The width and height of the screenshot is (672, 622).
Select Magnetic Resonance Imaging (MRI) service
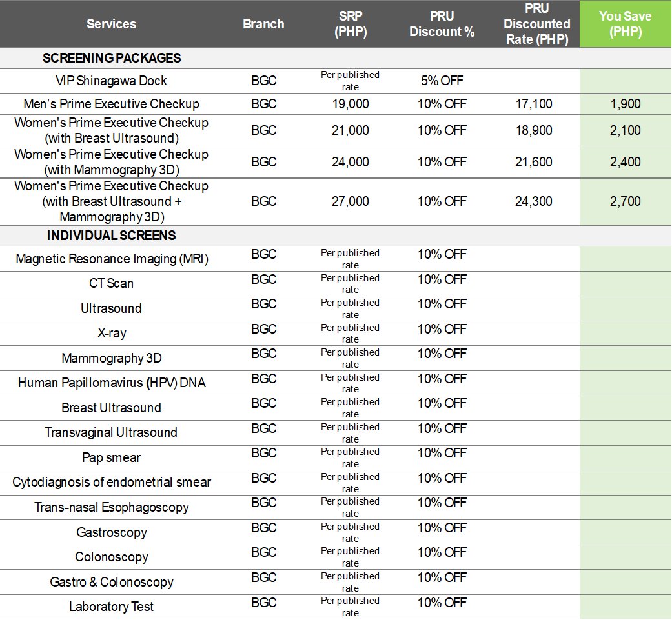(x=112, y=259)
